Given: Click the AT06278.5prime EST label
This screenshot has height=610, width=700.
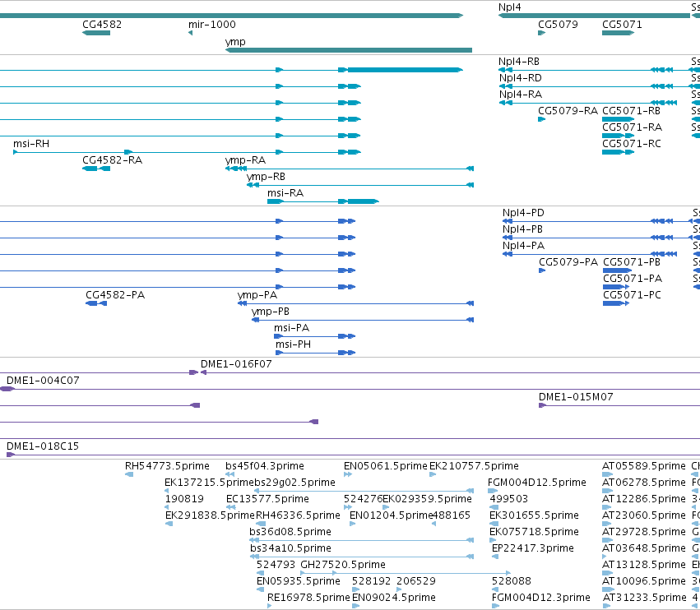Looking at the screenshot, I should 644,483.
